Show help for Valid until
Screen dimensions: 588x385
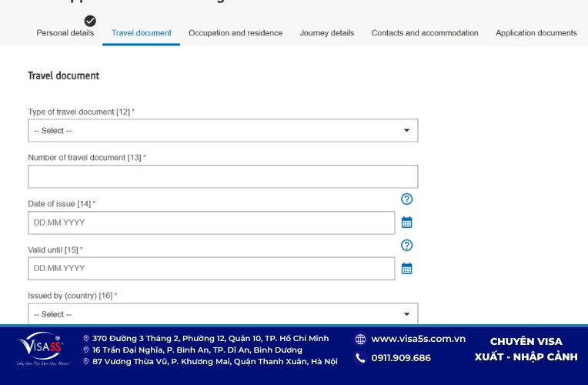coord(407,246)
